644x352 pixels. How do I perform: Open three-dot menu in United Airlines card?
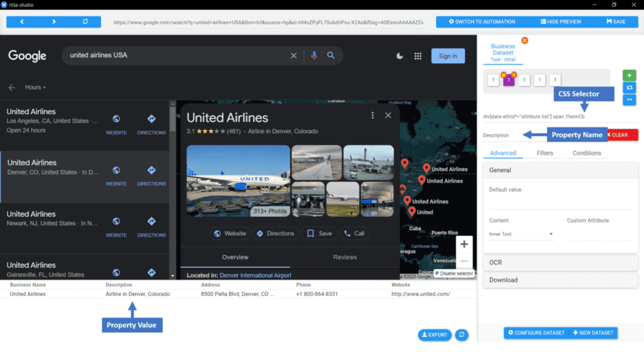tap(372, 116)
